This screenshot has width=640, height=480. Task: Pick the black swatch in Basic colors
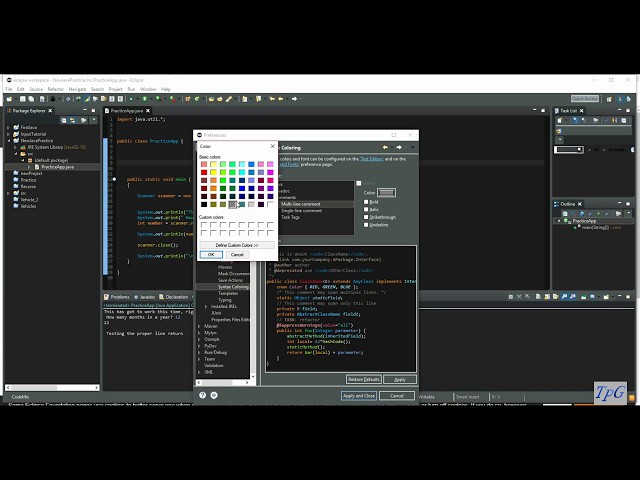(204, 204)
